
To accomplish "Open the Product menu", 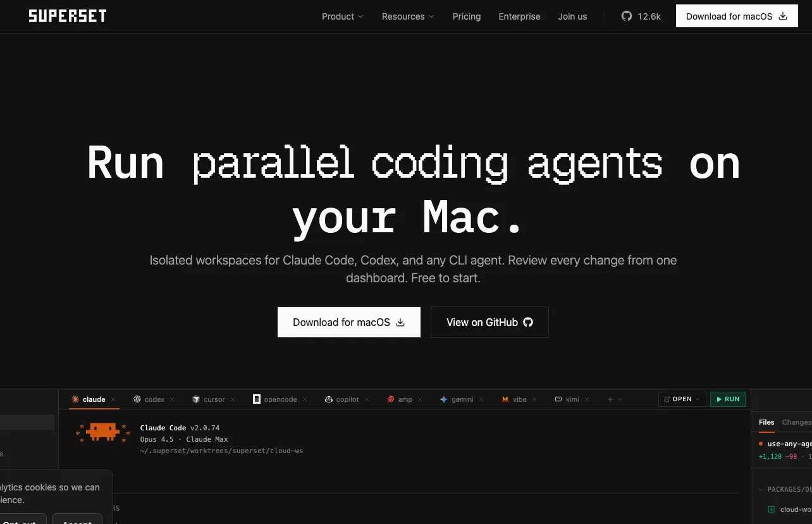I will [342, 16].
